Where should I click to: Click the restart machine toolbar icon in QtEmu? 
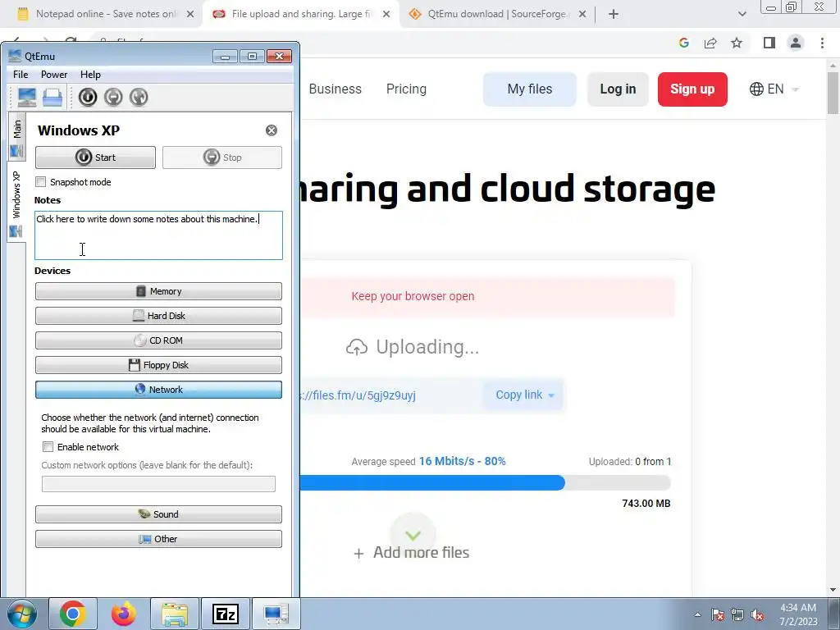[139, 97]
